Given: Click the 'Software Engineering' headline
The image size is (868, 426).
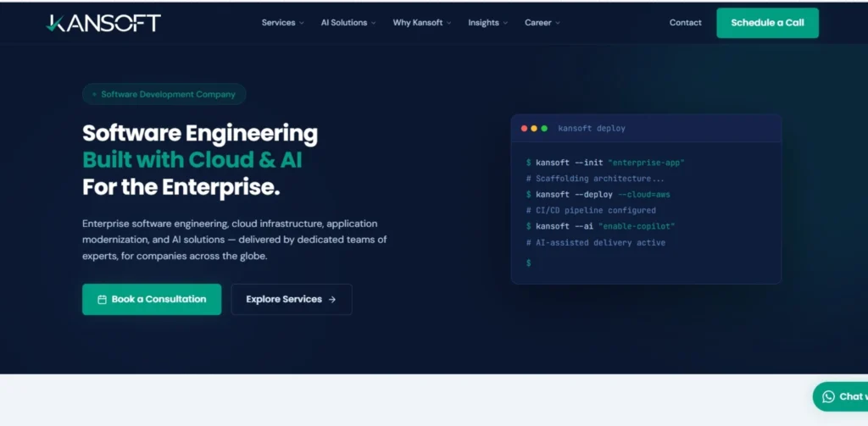Looking at the screenshot, I should point(200,133).
